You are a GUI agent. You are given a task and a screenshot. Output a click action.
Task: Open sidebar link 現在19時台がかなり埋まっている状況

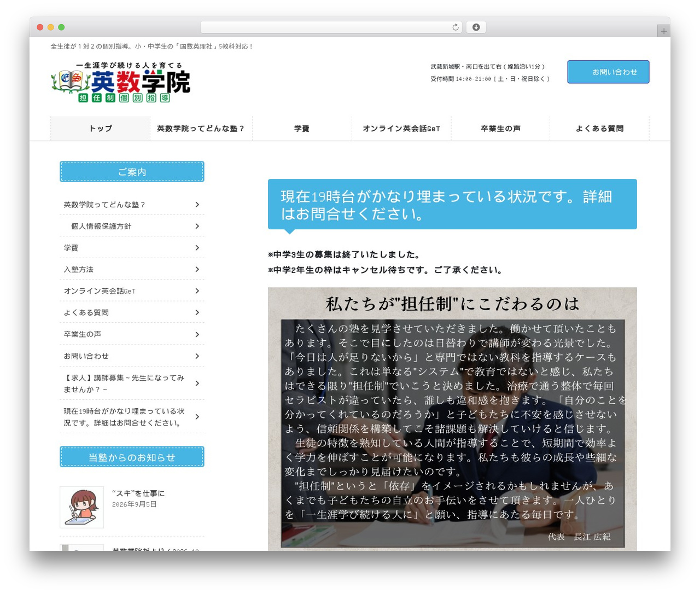click(132, 417)
